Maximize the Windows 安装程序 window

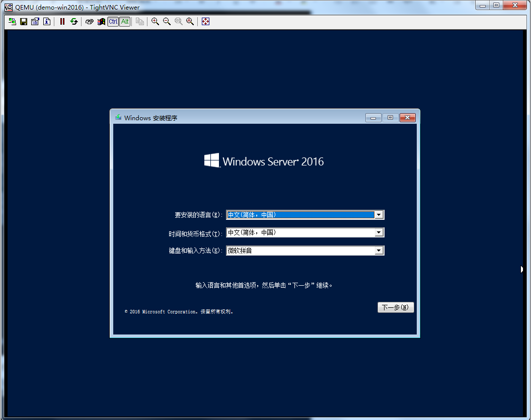coord(390,118)
